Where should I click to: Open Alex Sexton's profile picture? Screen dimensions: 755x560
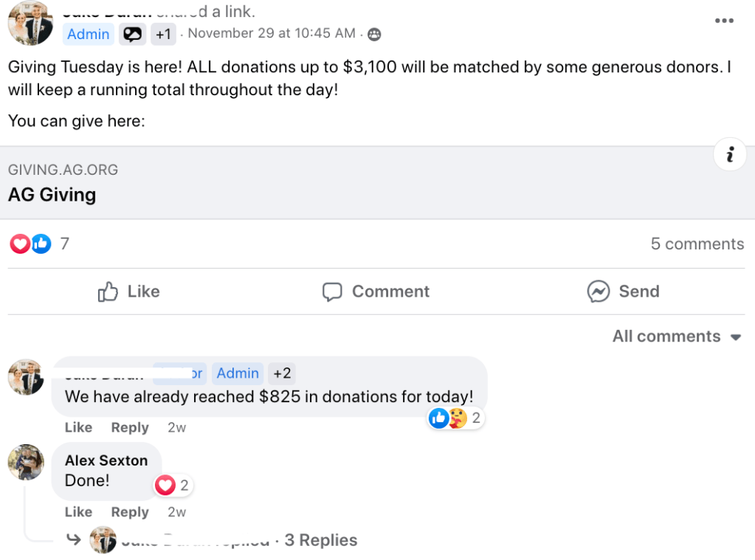click(26, 463)
